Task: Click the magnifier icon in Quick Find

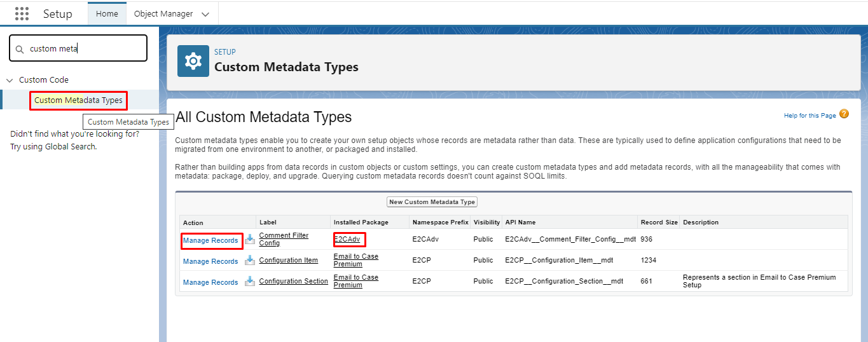Action: [19, 49]
